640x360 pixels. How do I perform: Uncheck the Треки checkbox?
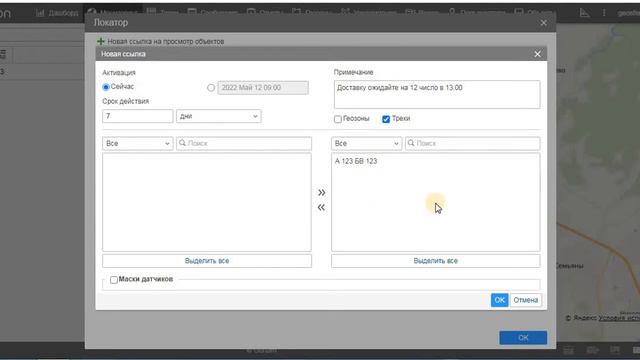[x=386, y=119]
